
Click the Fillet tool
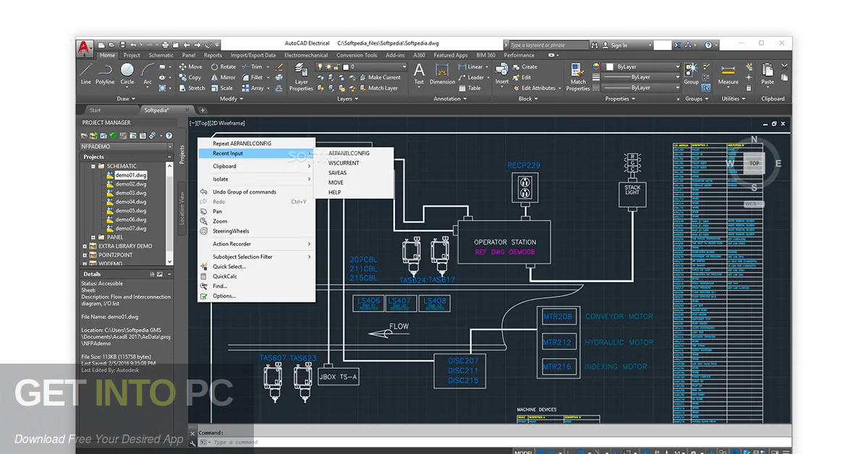pos(252,77)
